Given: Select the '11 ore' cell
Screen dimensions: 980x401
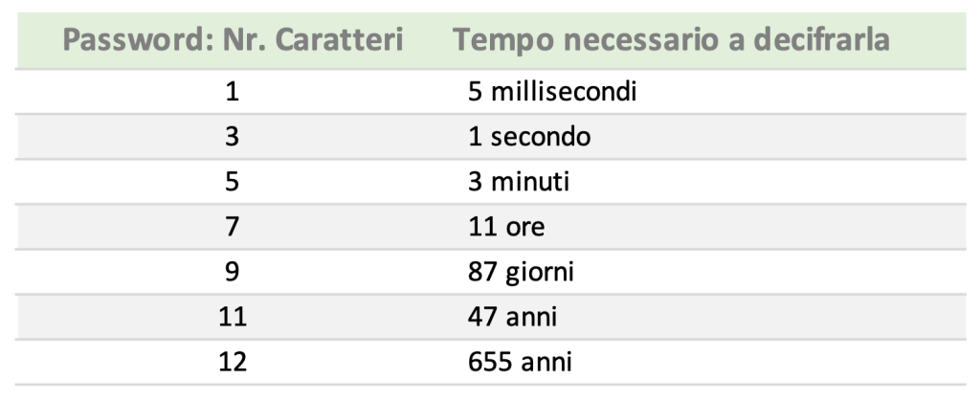Looking at the screenshot, I should click(506, 227).
